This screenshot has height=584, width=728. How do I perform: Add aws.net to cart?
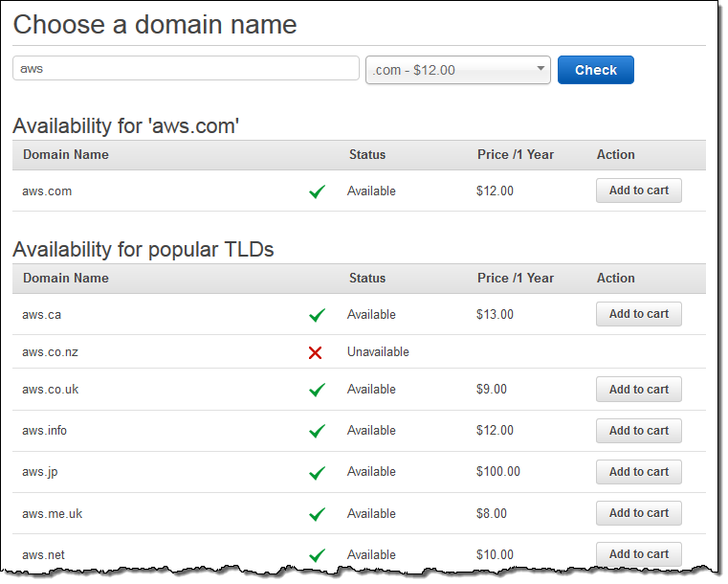[x=638, y=554]
